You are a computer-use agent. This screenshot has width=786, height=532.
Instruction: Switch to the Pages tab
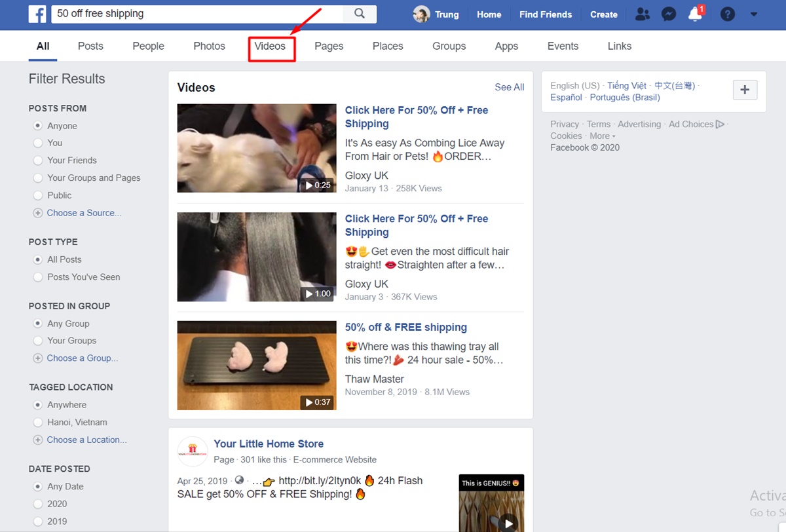pos(329,46)
